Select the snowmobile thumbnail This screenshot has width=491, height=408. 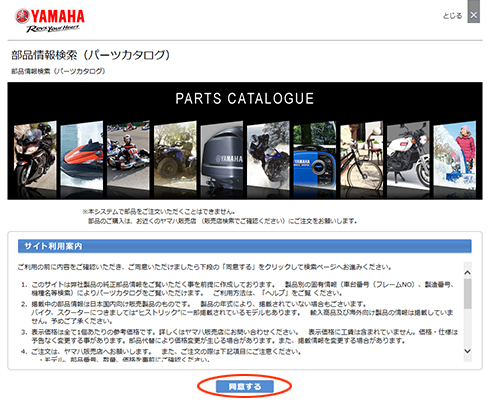268,155
